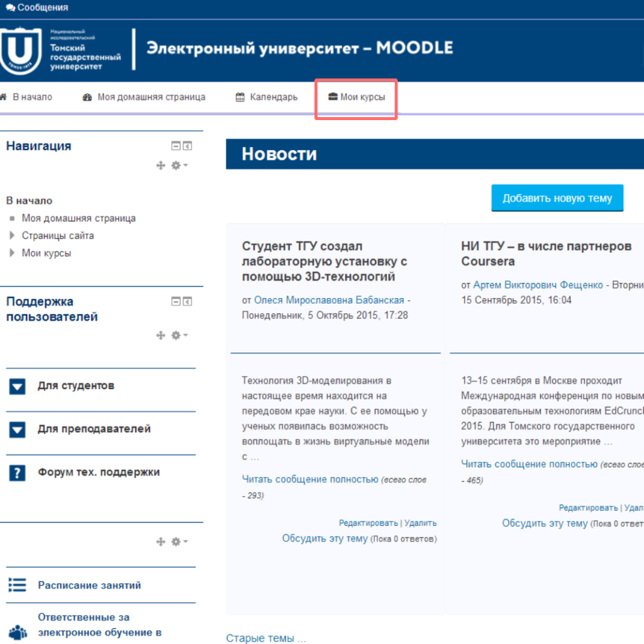This screenshot has height=644, width=644.
Task: Click arrow icon beside Для преподавателей
Action: pos(17,430)
